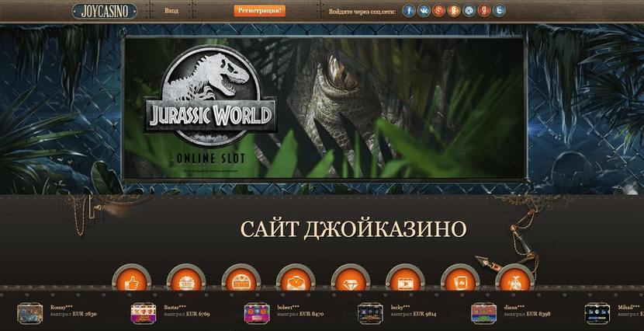Click the text EUR 9814
This screenshot has height=331, width=644.
coord(424,314)
